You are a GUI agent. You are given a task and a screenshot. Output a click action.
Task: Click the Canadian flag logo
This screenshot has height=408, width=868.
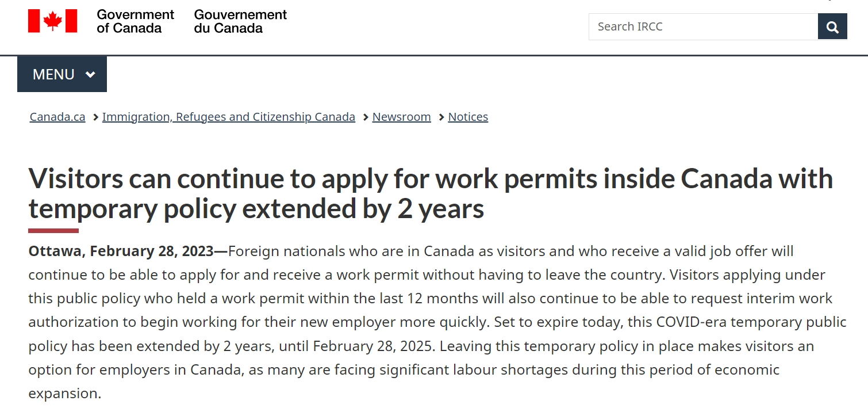[52, 21]
